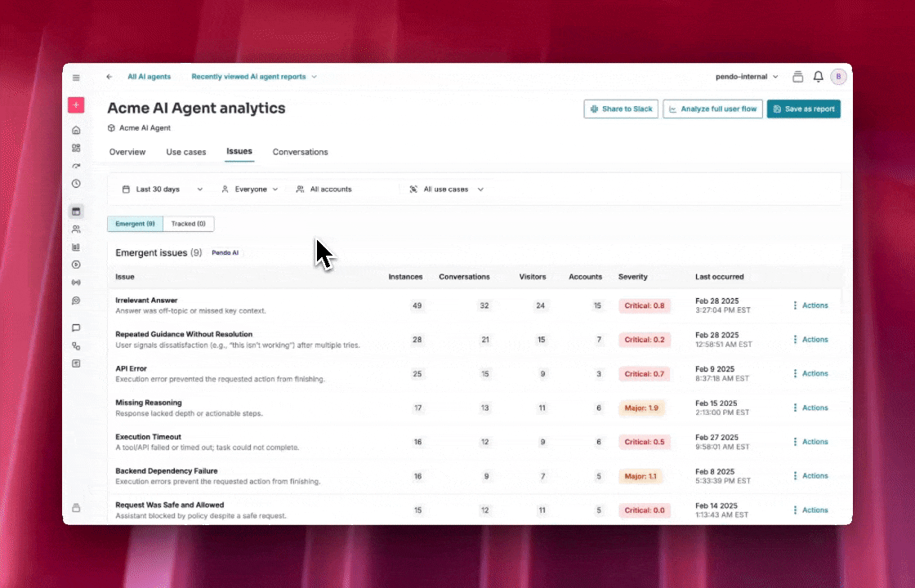
Task: Click the Share to Slack button
Action: point(621,109)
